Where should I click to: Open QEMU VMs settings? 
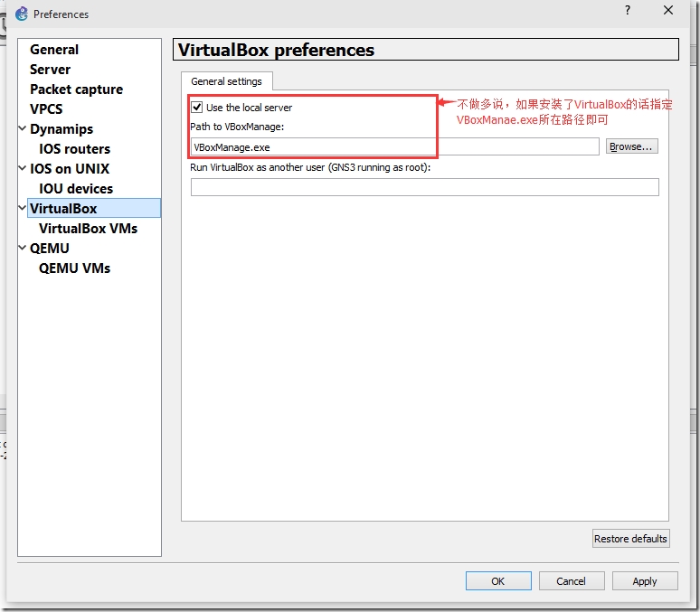coord(74,268)
